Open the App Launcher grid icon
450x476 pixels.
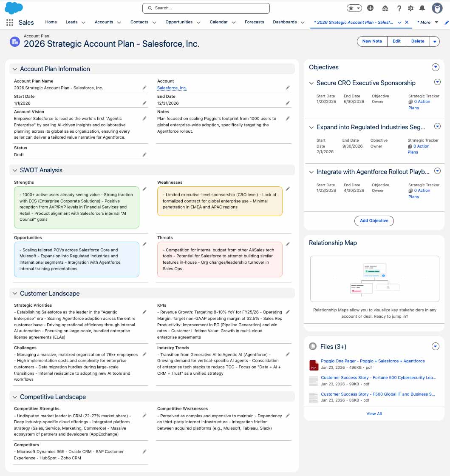pos(10,23)
